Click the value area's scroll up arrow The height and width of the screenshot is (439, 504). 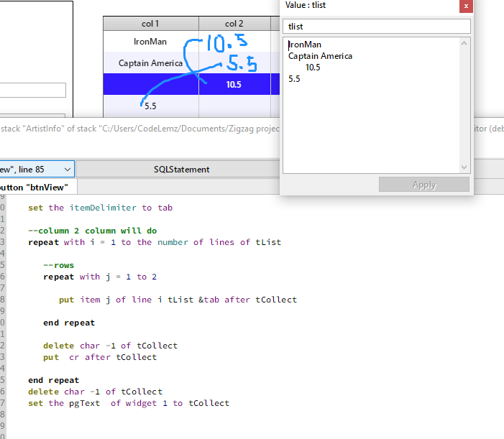[464, 43]
